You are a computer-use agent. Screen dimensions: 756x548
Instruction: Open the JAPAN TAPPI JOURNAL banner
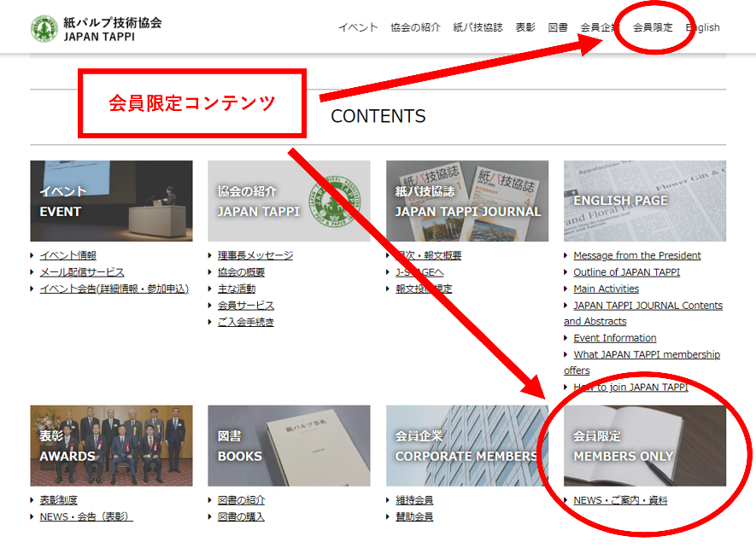(467, 201)
